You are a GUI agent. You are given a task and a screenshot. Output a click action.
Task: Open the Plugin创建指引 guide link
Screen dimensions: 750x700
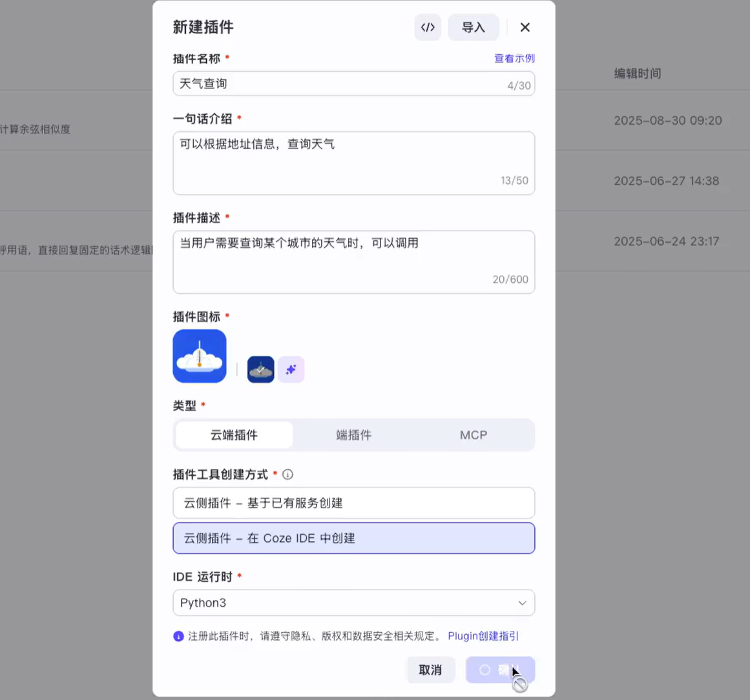(483, 636)
